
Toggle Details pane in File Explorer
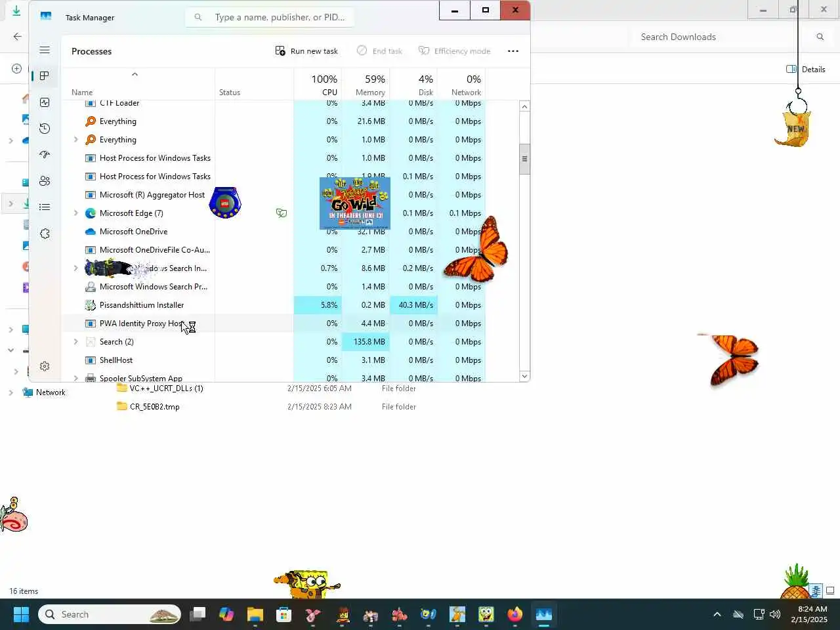(806, 69)
